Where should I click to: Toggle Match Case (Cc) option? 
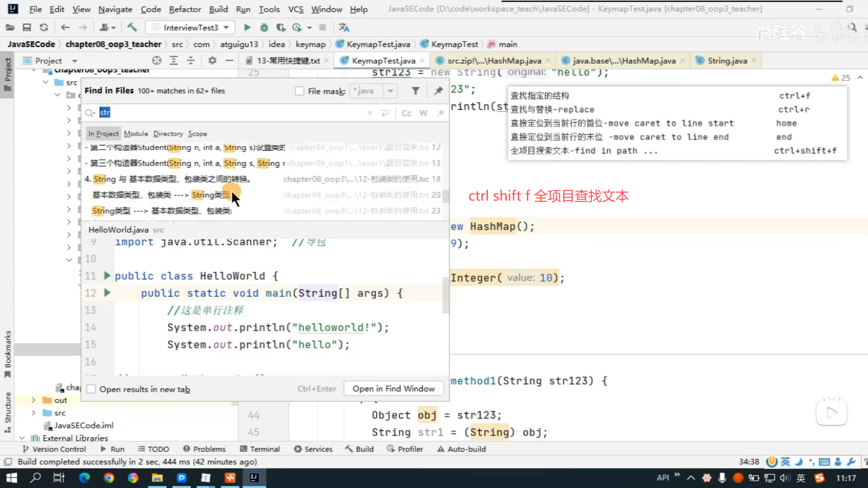pyautogui.click(x=406, y=113)
